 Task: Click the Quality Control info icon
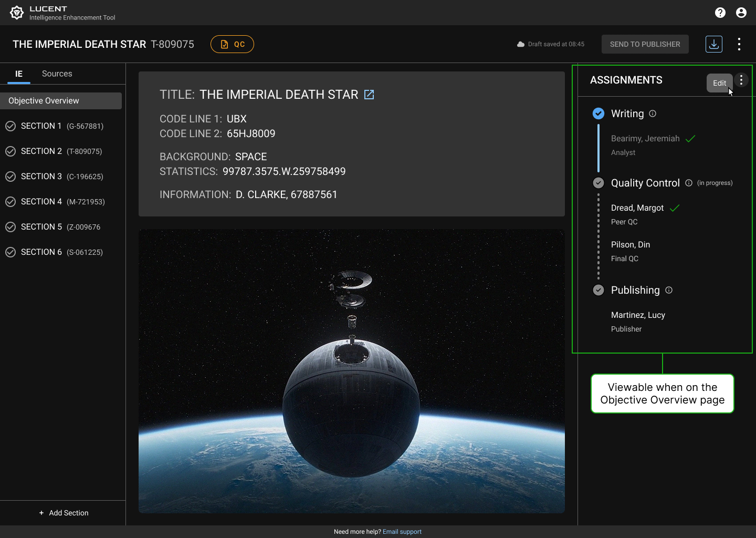[x=689, y=183]
